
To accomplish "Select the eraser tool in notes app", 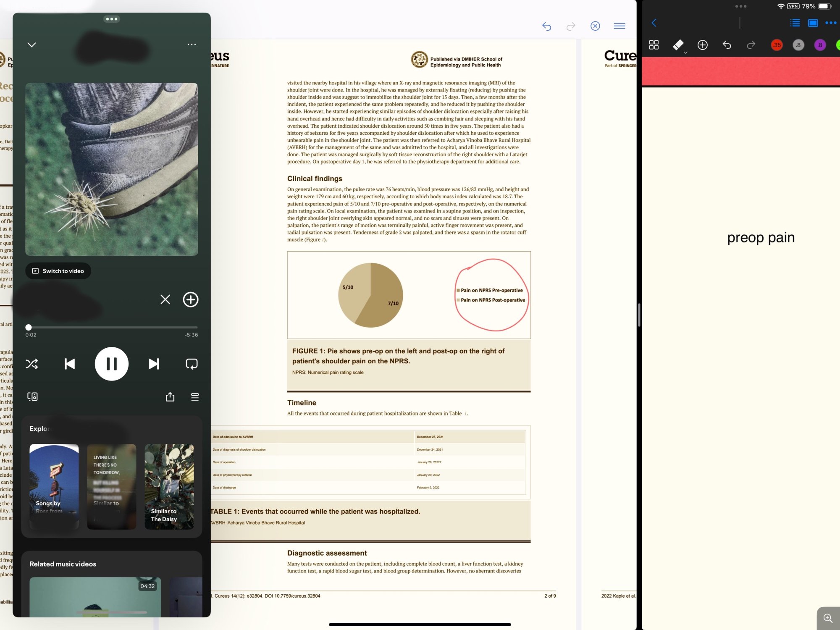I will pos(677,45).
